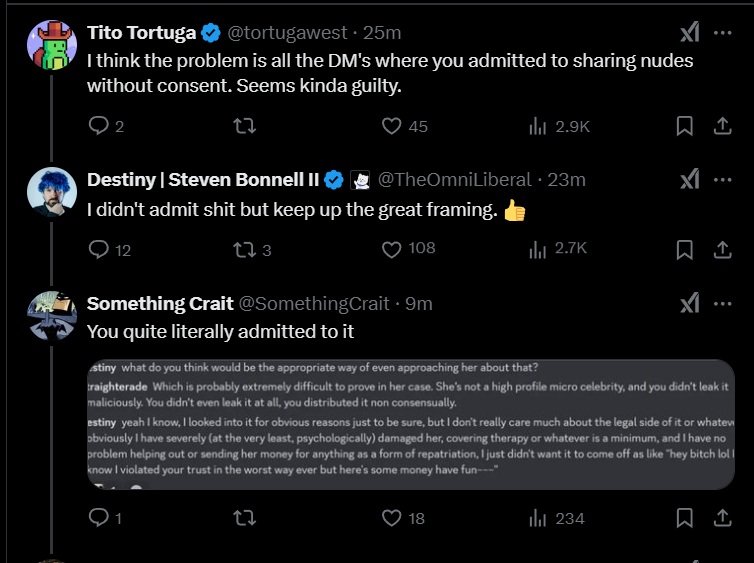This screenshot has width=754, height=563.
Task: Click Destiny's blue-haired profile avatar
Action: click(x=52, y=193)
